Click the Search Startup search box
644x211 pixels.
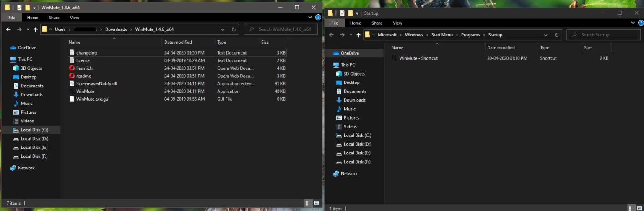(x=603, y=35)
